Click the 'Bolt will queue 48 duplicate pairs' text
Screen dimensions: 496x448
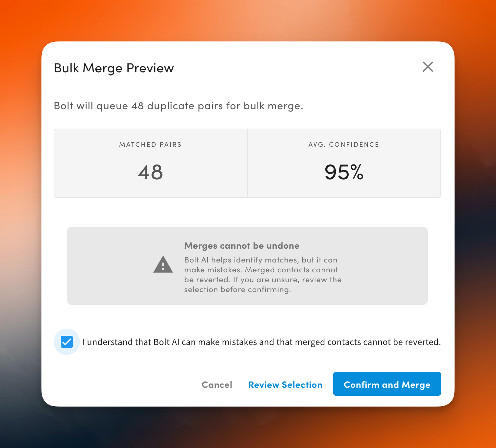point(178,106)
